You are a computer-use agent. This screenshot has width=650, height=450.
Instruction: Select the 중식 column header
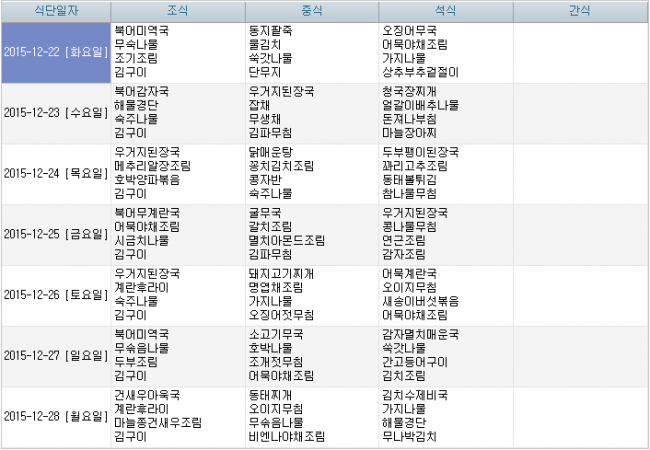311,10
